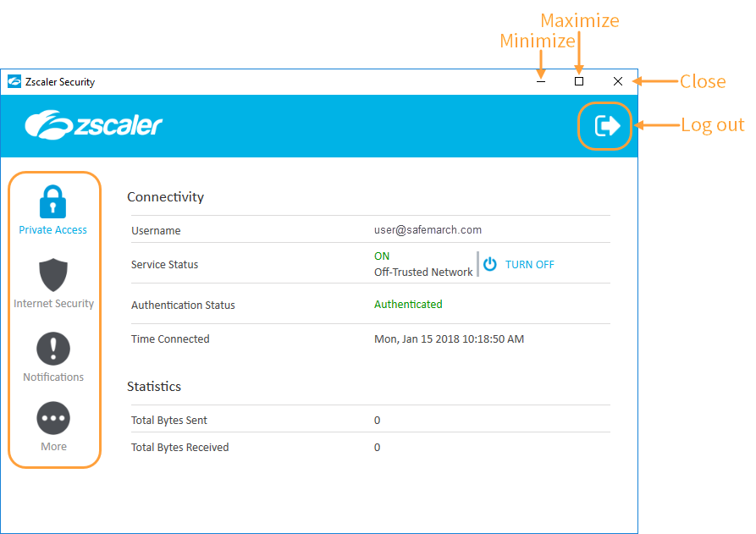756x534 pixels.
Task: Click the user@safemarch.com username value
Action: (428, 229)
